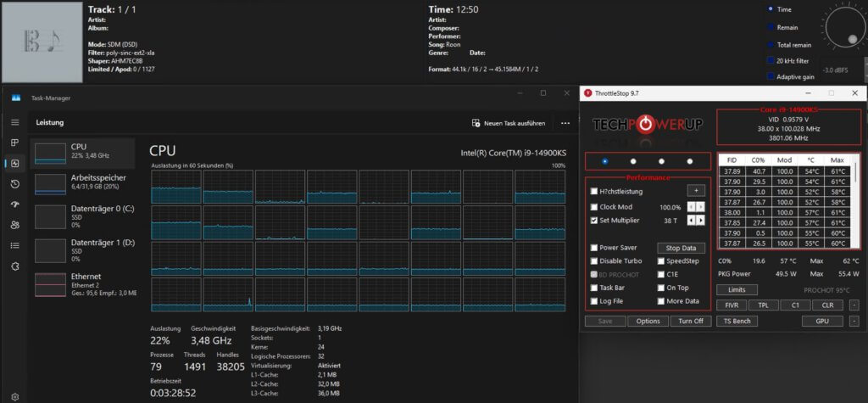Screen dimensions: 868x403
Task: Open the Services icon in Task Manager
Action: (15, 266)
